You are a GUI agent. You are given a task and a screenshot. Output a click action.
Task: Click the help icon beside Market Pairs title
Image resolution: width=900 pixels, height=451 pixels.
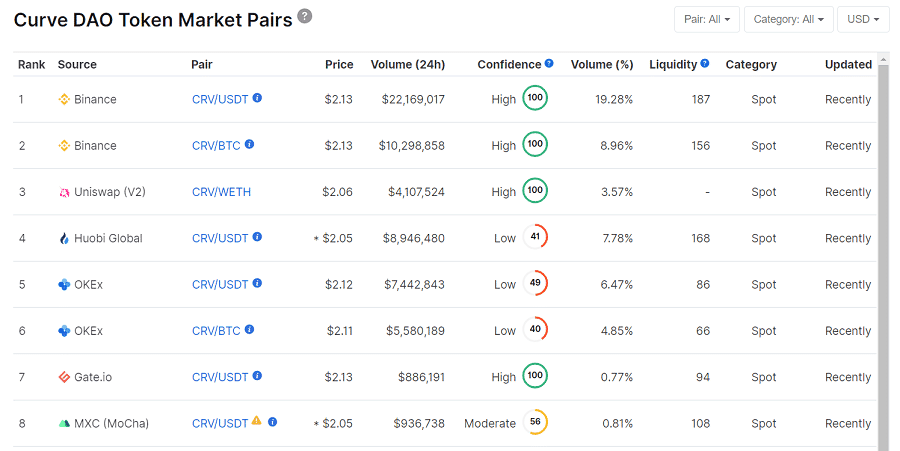pos(305,16)
